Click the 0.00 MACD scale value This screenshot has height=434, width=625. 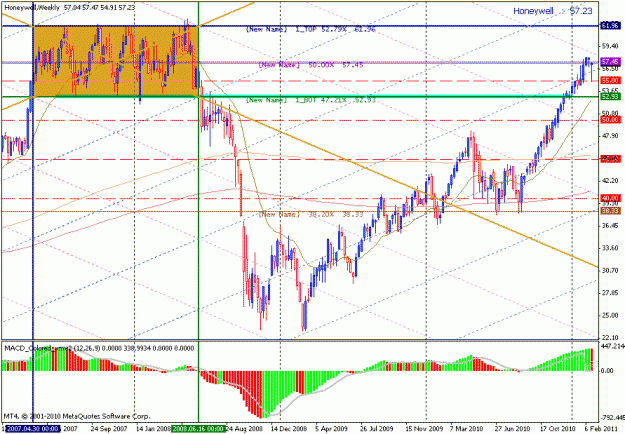tap(607, 371)
